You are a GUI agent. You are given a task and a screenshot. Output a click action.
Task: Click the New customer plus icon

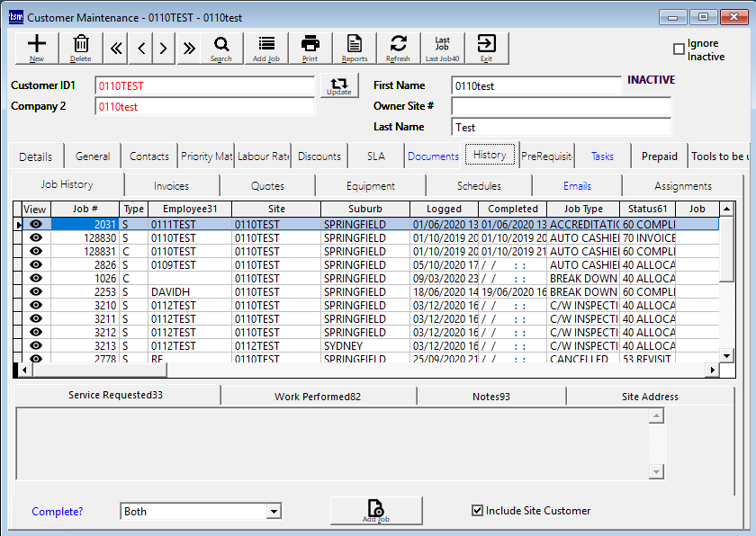[37, 48]
